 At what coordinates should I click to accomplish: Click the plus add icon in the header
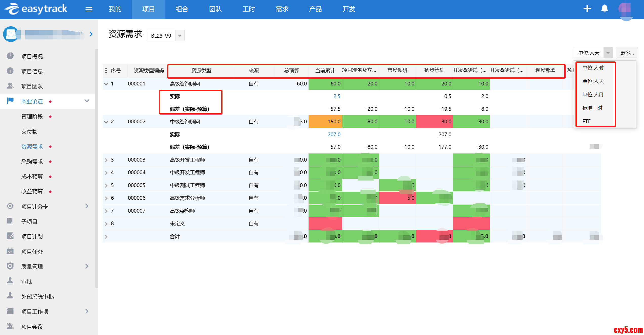pyautogui.click(x=587, y=9)
